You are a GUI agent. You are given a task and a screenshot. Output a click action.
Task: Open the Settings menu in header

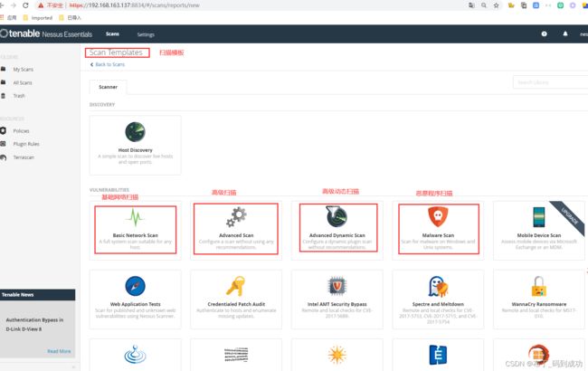[146, 34]
